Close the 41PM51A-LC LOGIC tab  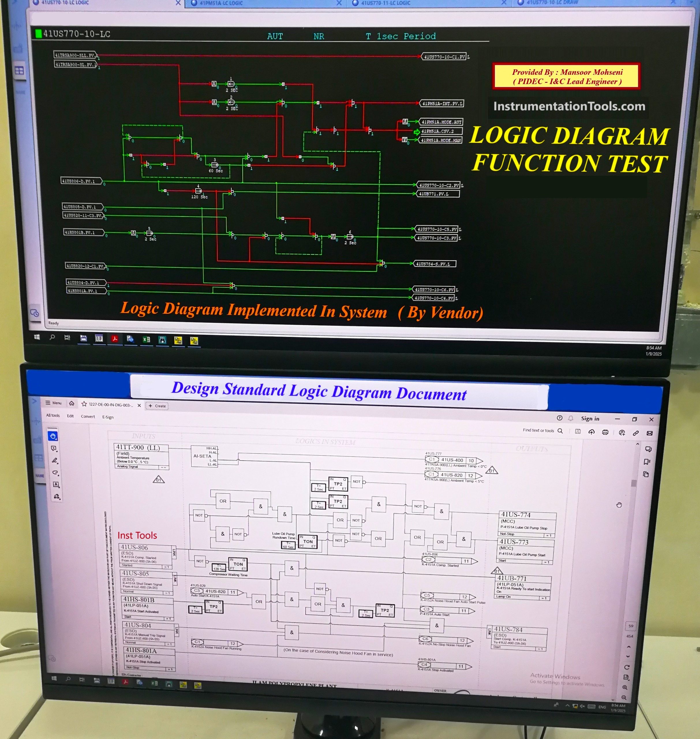[339, 3]
